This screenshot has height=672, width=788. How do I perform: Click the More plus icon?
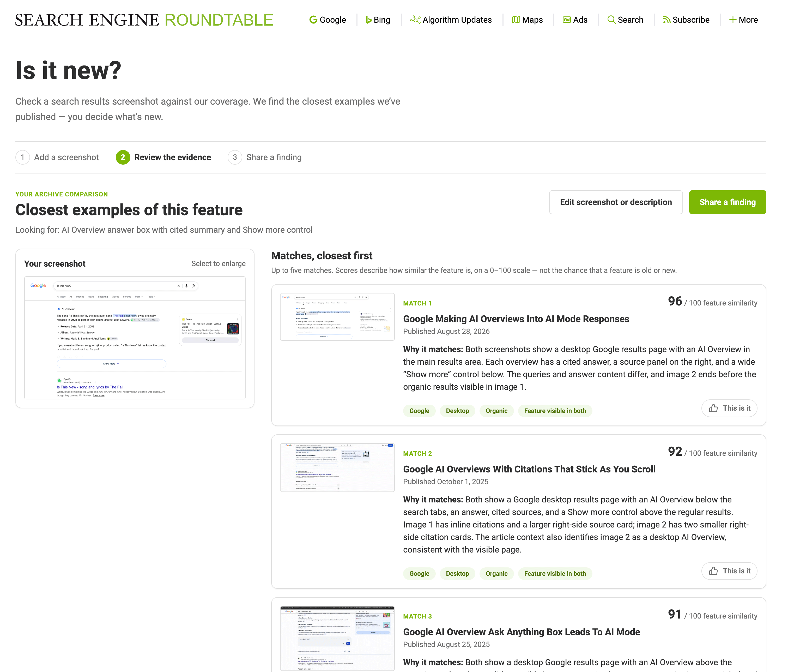(732, 20)
